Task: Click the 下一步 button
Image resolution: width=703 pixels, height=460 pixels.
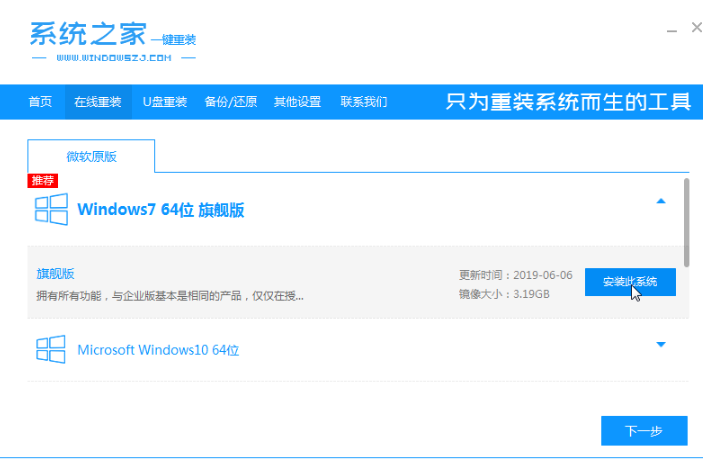Action: [x=644, y=431]
